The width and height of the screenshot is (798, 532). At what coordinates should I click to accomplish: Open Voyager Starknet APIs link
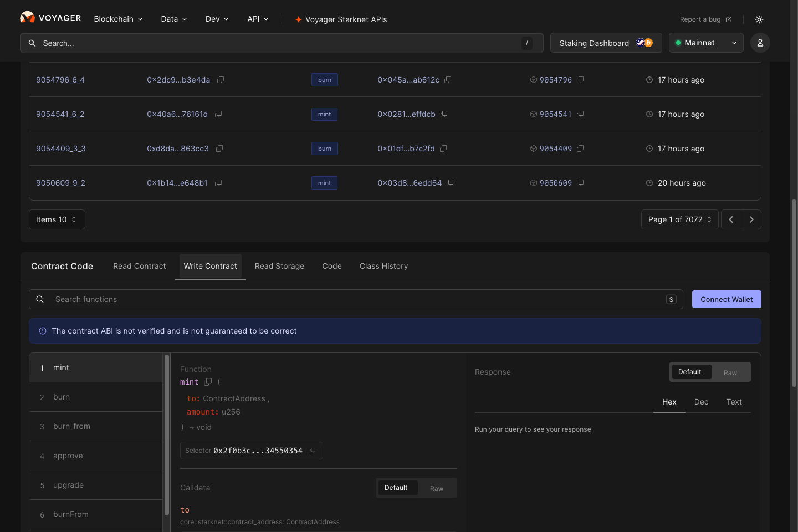coord(341,19)
